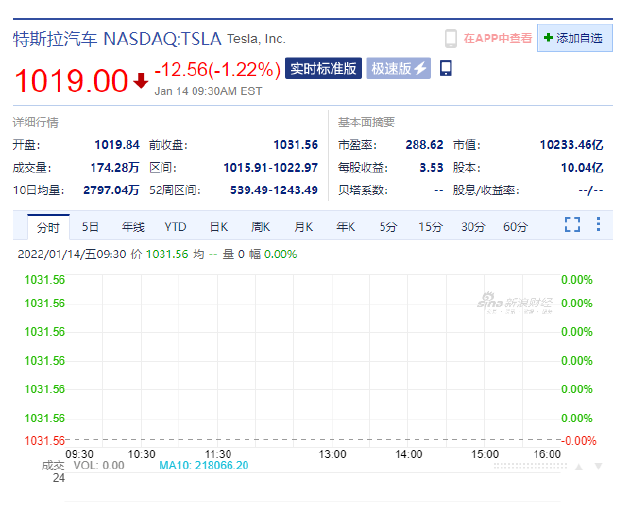This screenshot has width=630, height=510.
Task: Click the share capital 10.04亿
Action: point(582,168)
